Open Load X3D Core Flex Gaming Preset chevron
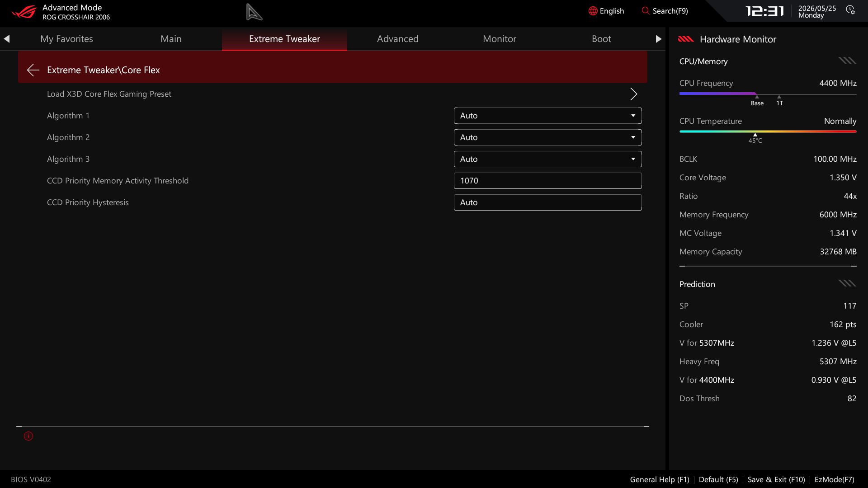 [x=633, y=94]
